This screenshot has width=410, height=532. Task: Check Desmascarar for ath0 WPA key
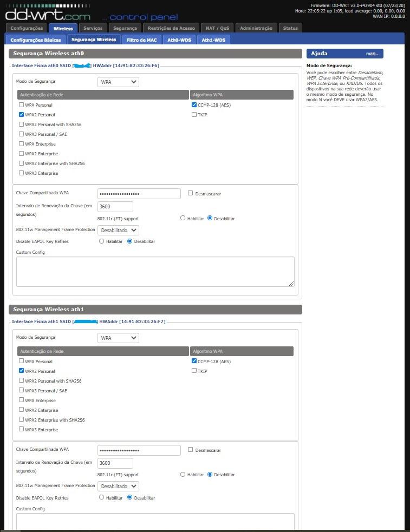tap(191, 193)
